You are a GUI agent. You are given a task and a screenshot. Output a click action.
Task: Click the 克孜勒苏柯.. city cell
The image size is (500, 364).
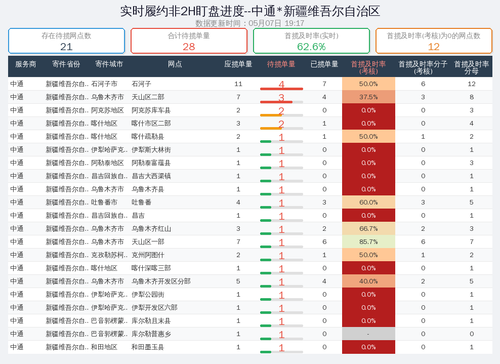(109, 255)
